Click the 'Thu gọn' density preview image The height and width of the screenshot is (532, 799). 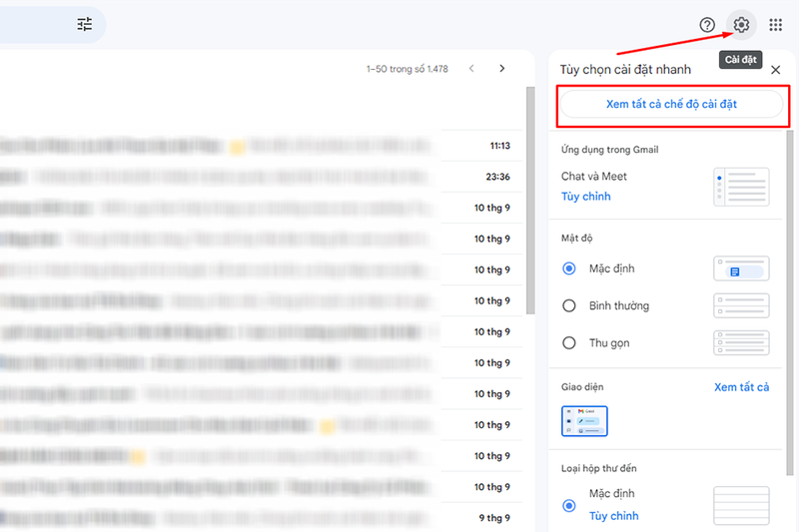tap(741, 342)
